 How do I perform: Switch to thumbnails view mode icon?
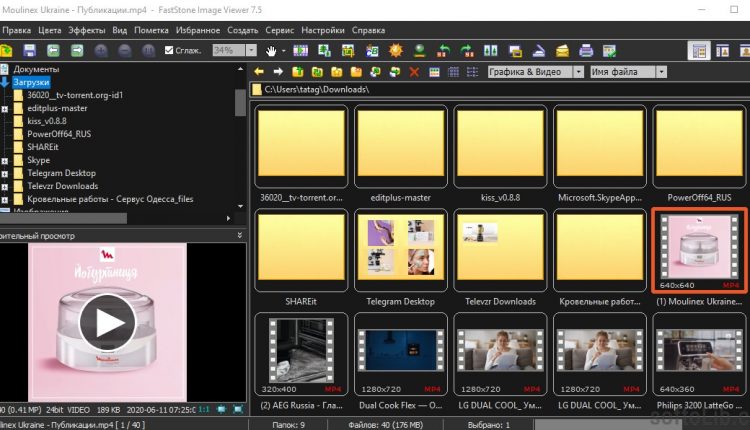click(x=434, y=72)
